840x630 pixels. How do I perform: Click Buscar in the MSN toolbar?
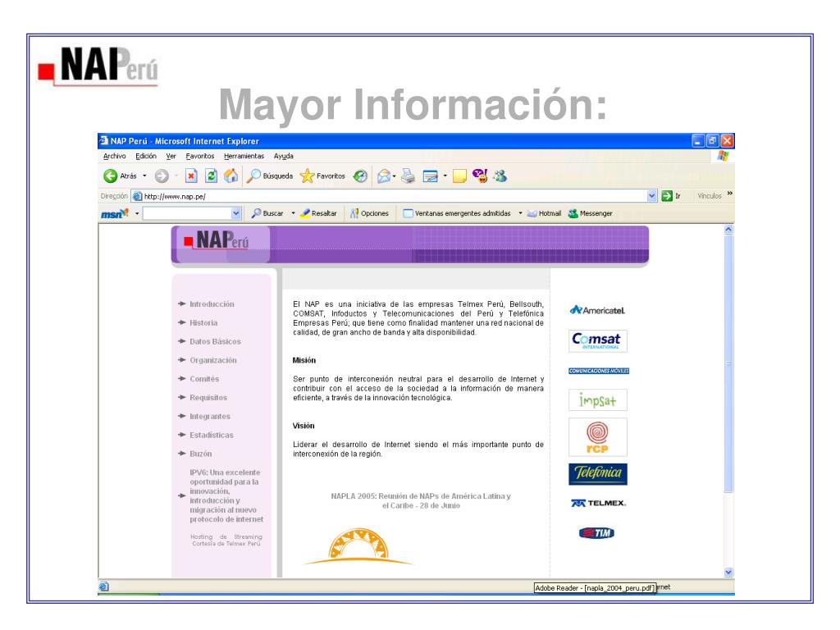[267, 213]
